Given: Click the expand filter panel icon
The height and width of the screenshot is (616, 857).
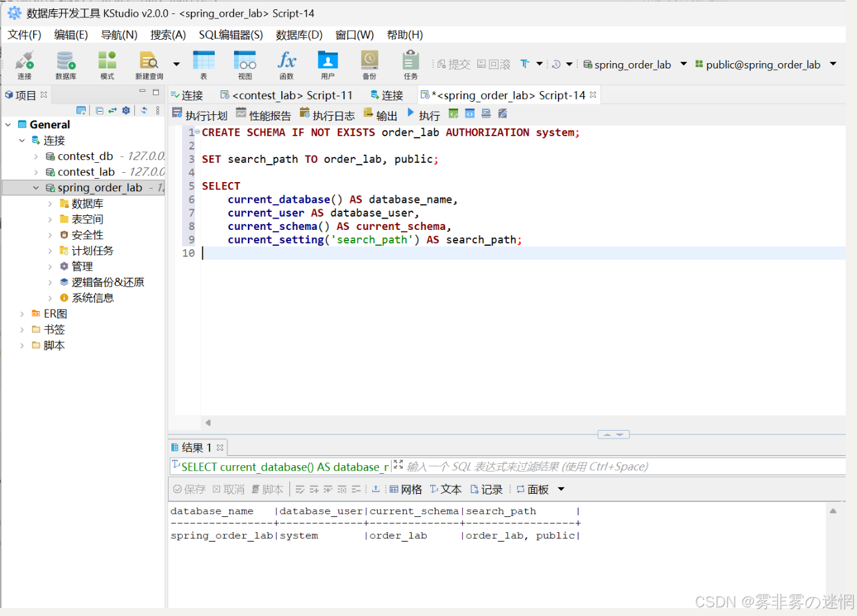Looking at the screenshot, I should [x=398, y=464].
